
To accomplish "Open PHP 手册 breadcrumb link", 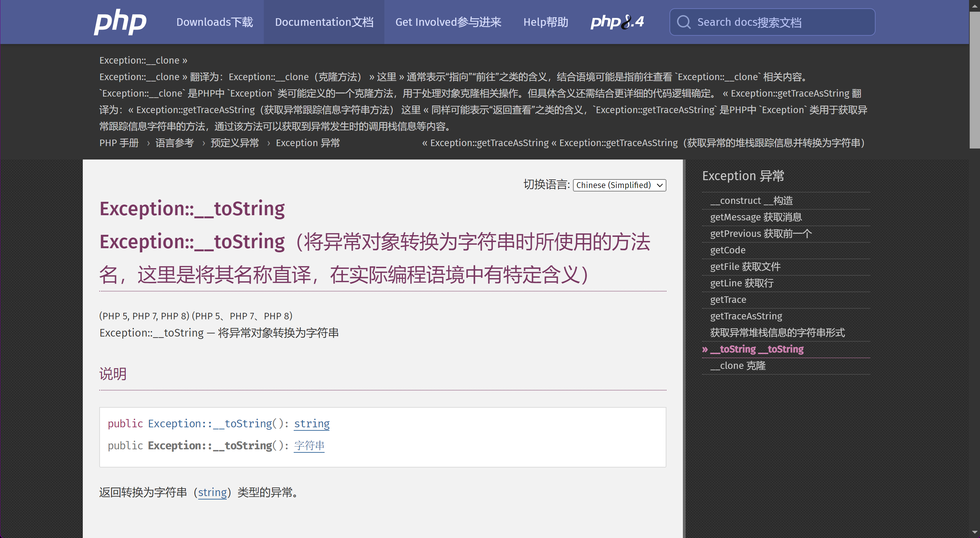I will (x=119, y=143).
